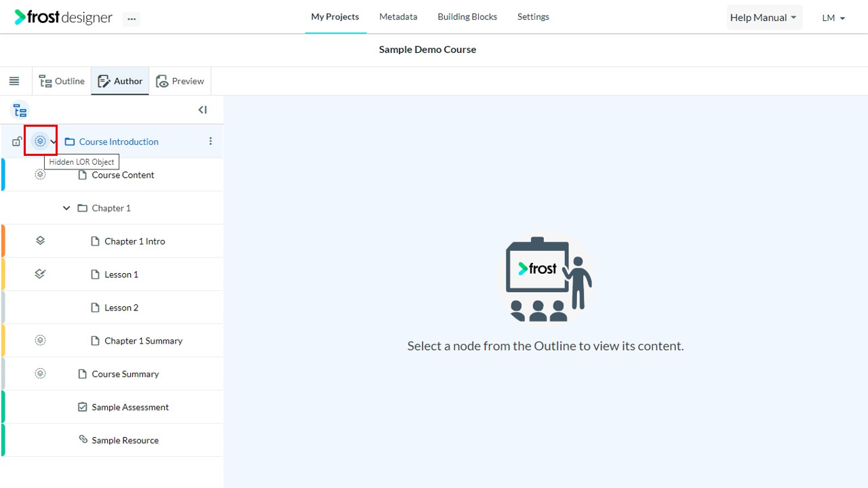Click page icon of Lesson 1
The image size is (868, 488).
point(96,274)
